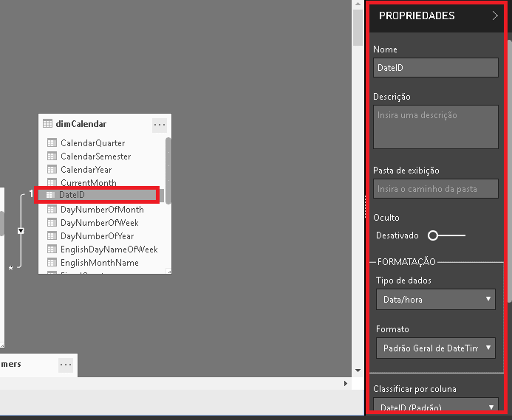Click the DayNumberOfMonth column icon

coord(52,209)
